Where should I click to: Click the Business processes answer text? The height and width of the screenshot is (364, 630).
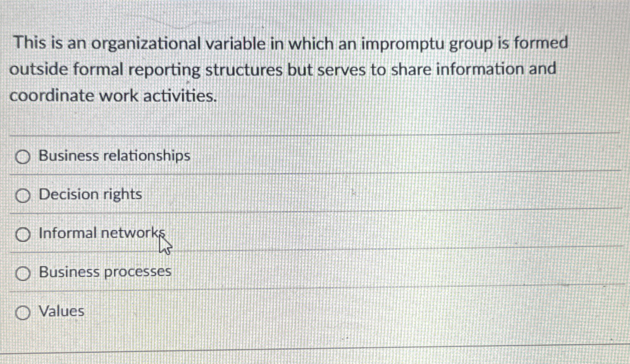pyautogui.click(x=104, y=271)
